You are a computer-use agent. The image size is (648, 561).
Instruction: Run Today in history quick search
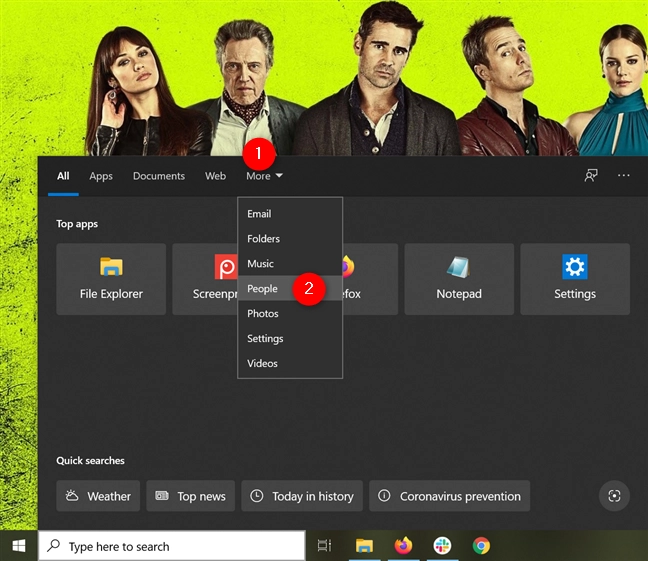click(x=302, y=496)
